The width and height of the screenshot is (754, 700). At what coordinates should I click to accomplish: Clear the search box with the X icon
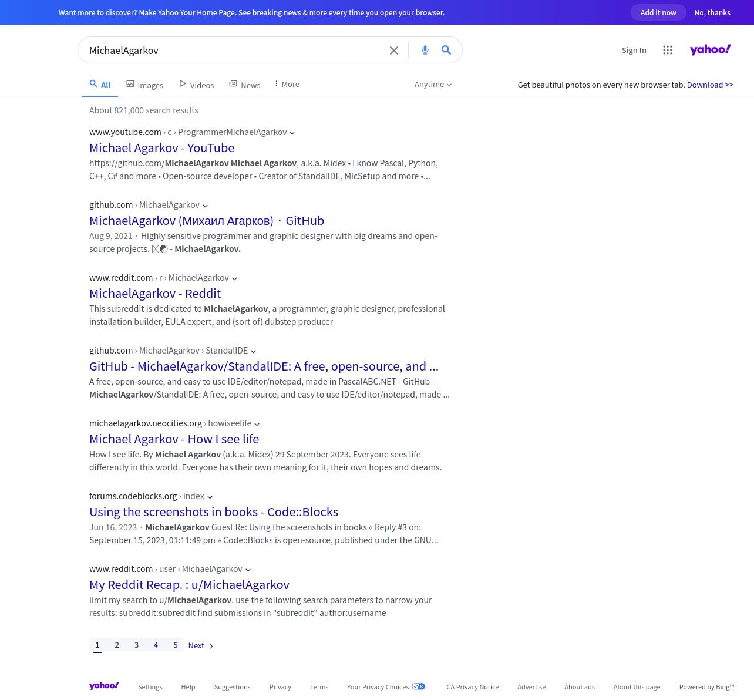[x=394, y=51]
